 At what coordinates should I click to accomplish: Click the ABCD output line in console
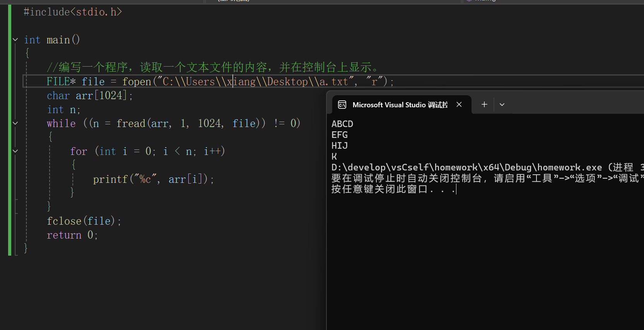[342, 124]
